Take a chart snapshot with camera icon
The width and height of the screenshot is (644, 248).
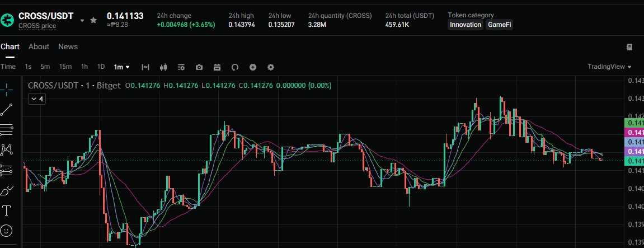(x=199, y=67)
